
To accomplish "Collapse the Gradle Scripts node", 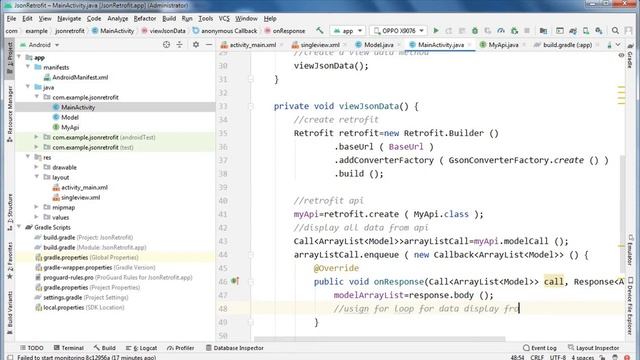I will (19, 227).
